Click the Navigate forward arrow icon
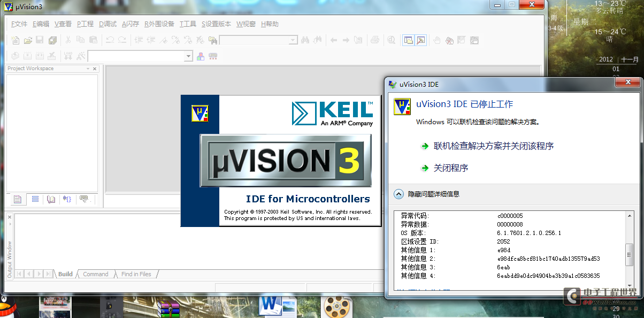Viewport: 644px width, 318px height. pyautogui.click(x=346, y=40)
